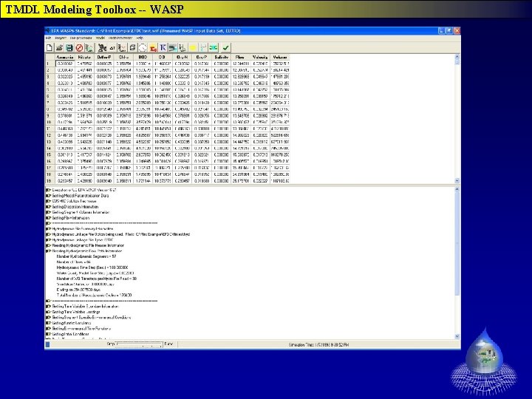532x399 pixels.
Task: Click the Simulation Time status bar text
Action: tap(318, 345)
